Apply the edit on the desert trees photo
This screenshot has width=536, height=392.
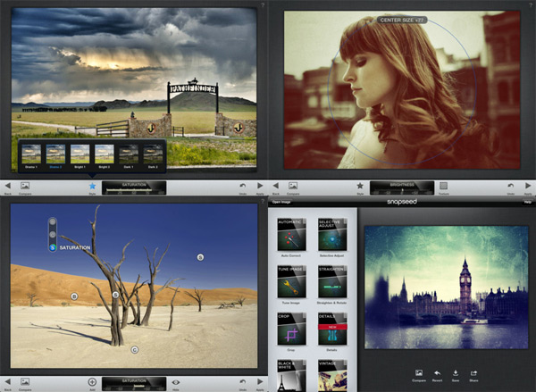tap(260, 382)
